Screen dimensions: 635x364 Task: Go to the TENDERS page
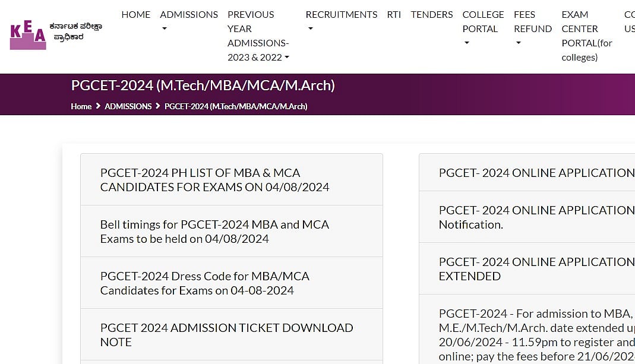tap(432, 14)
